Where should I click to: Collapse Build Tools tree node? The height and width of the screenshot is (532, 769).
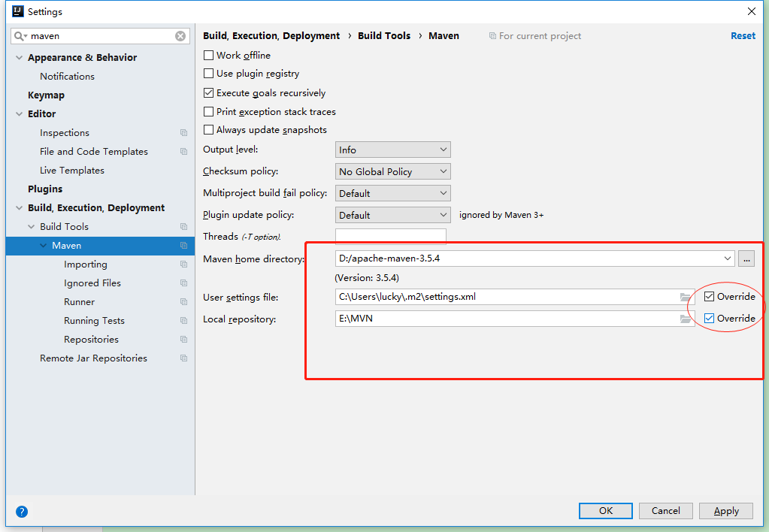pyautogui.click(x=32, y=226)
